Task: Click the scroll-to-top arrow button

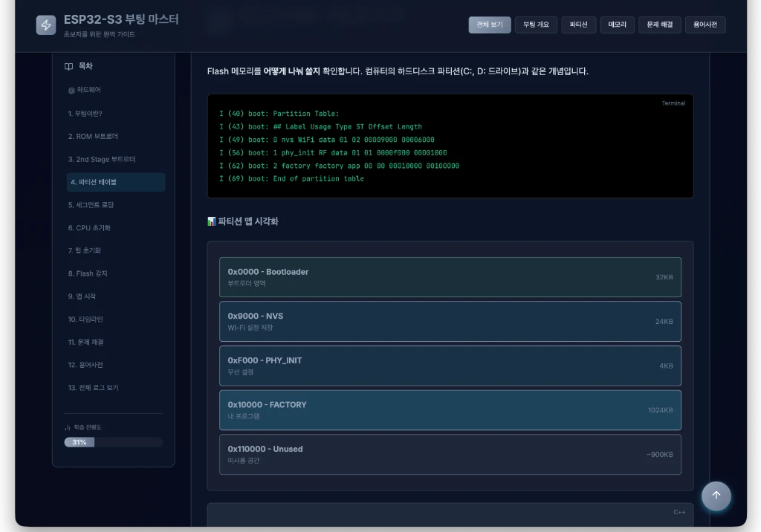Action: pyautogui.click(x=716, y=496)
